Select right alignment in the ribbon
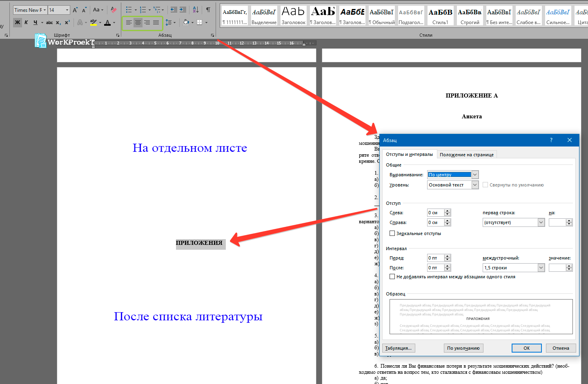Screen dimensions: 588x384 pos(147,22)
